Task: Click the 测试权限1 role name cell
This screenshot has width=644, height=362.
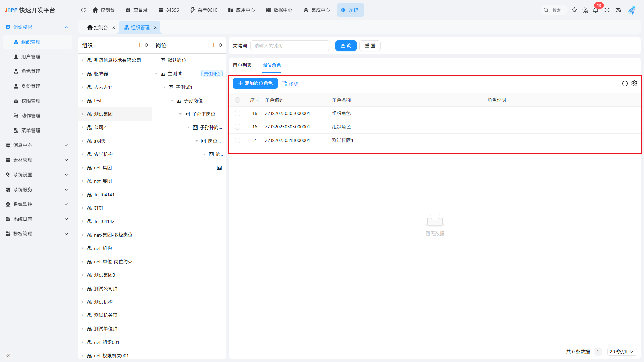Action: (342, 140)
